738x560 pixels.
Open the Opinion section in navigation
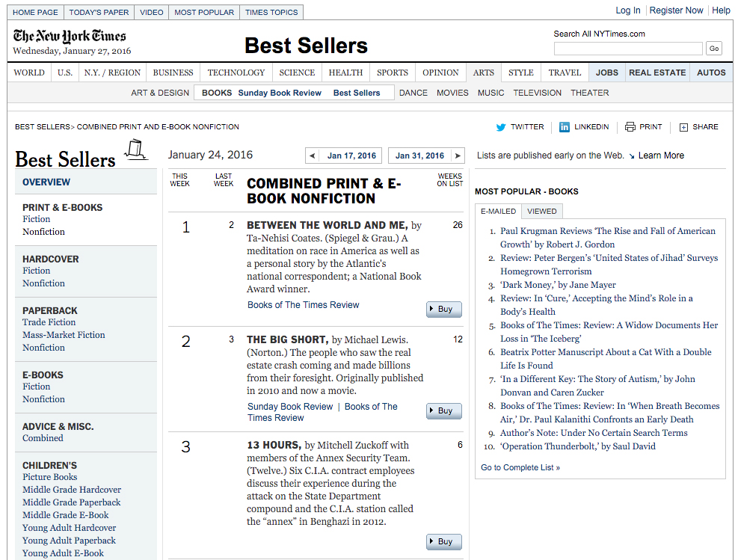tap(440, 73)
